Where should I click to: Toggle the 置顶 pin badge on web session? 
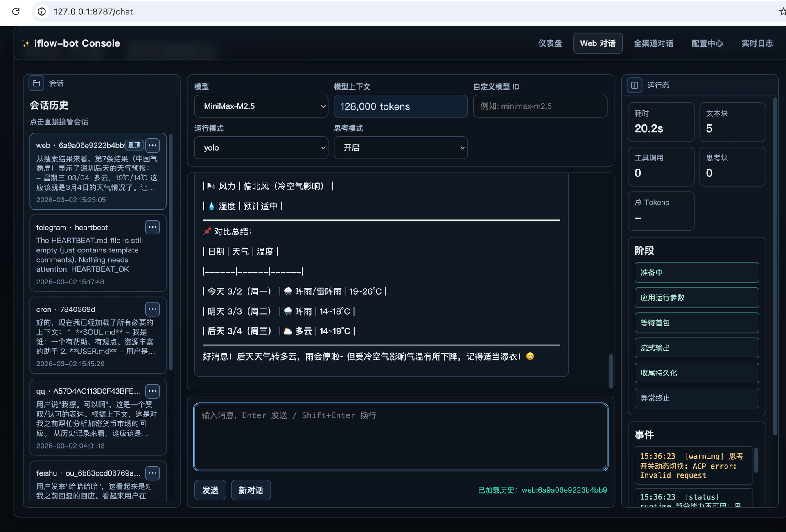[134, 145]
